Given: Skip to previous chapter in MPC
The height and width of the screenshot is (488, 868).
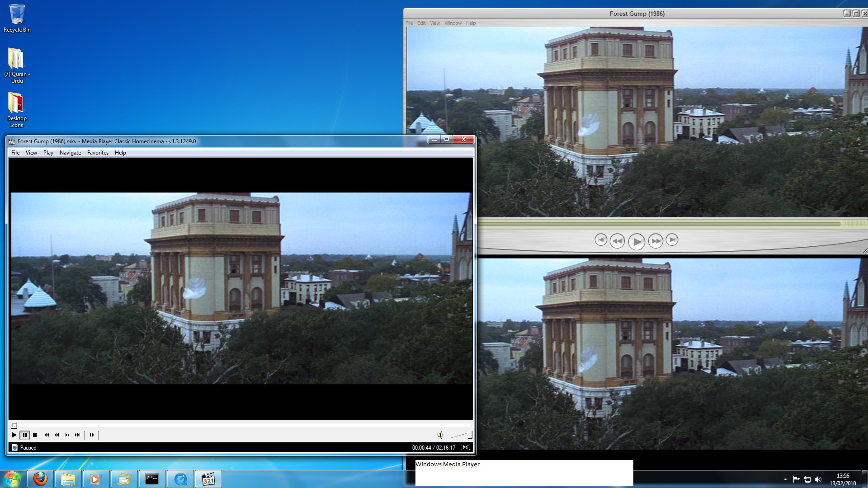Looking at the screenshot, I should (x=46, y=435).
